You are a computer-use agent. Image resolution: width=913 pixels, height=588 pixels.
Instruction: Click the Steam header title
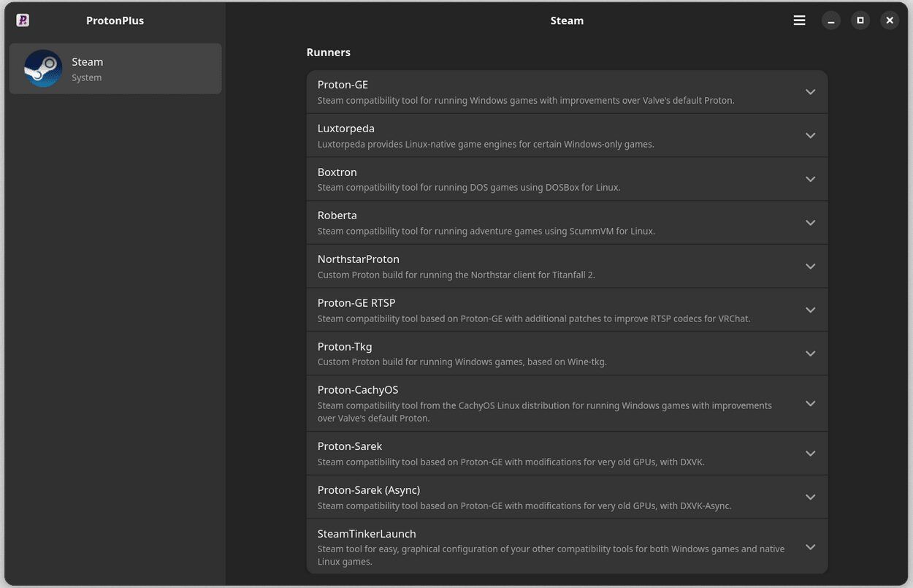pos(567,20)
